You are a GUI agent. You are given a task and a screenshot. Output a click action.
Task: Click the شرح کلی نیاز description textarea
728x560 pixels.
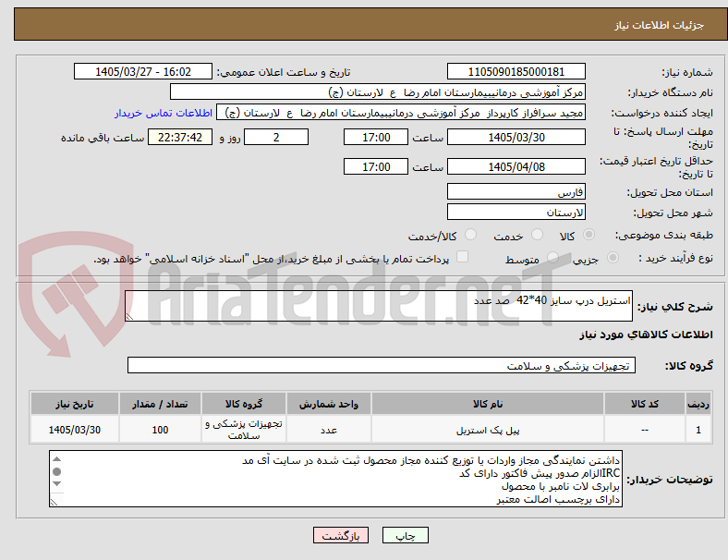click(379, 306)
